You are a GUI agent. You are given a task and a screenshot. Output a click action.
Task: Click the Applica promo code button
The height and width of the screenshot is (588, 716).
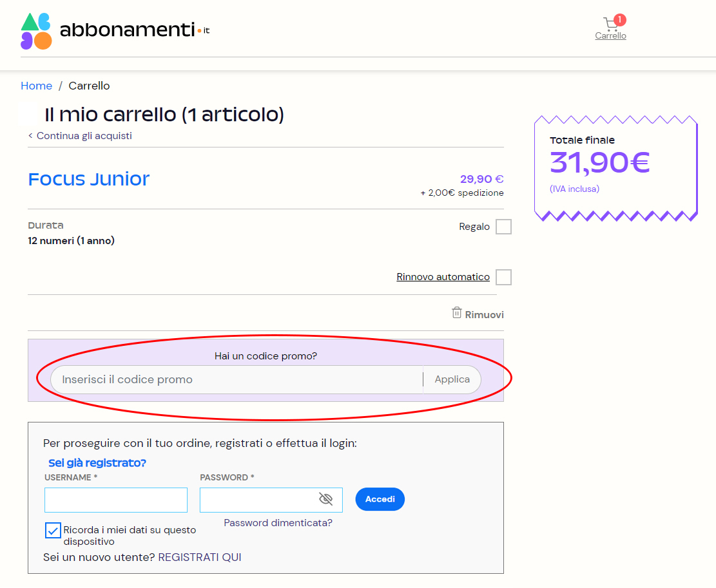[x=452, y=379]
